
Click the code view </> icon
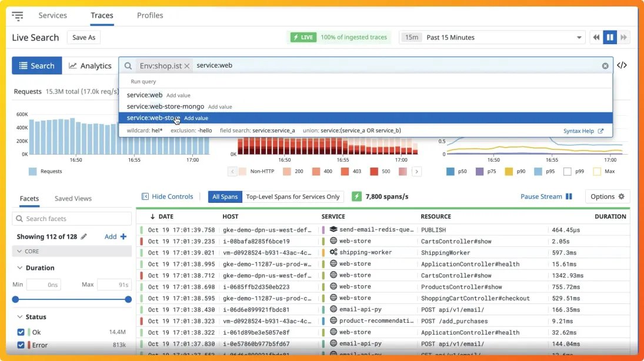tap(622, 65)
